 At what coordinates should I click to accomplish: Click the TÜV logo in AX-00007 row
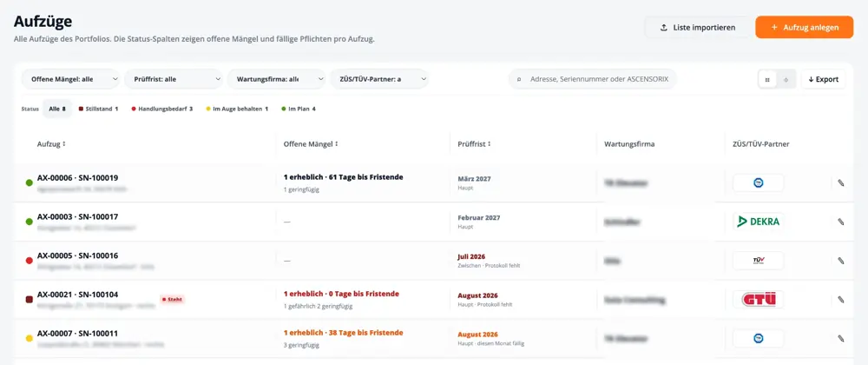pyautogui.click(x=759, y=338)
